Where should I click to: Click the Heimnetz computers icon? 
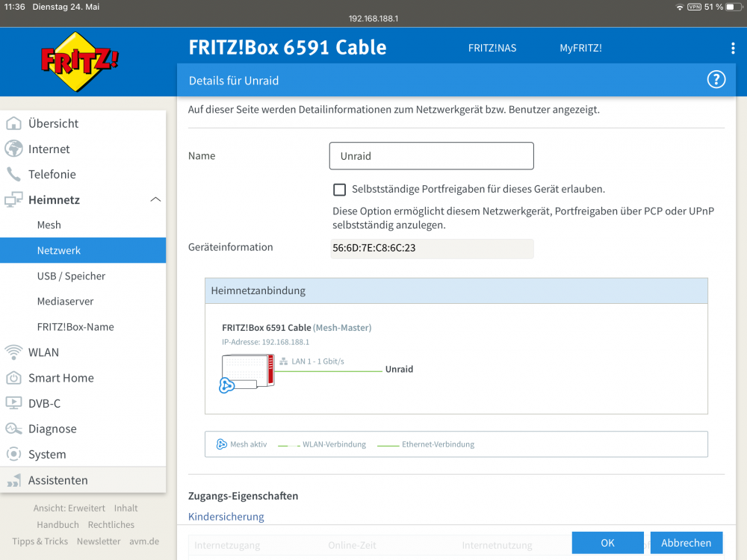pos(13,199)
